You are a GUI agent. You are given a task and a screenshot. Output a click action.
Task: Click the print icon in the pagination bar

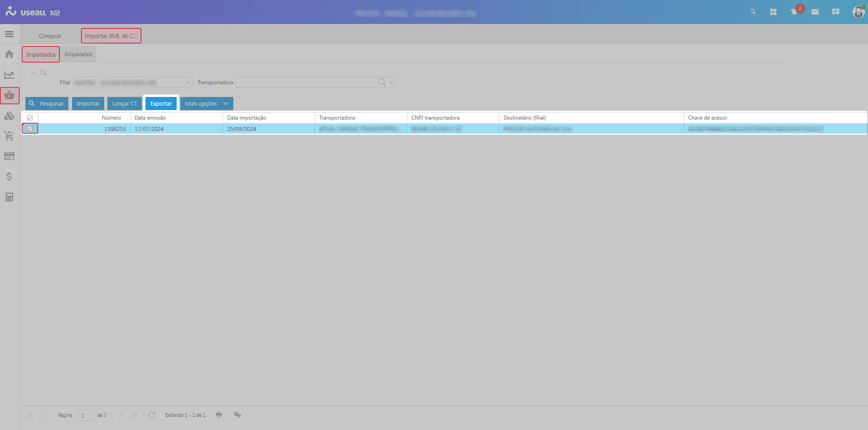pos(219,415)
